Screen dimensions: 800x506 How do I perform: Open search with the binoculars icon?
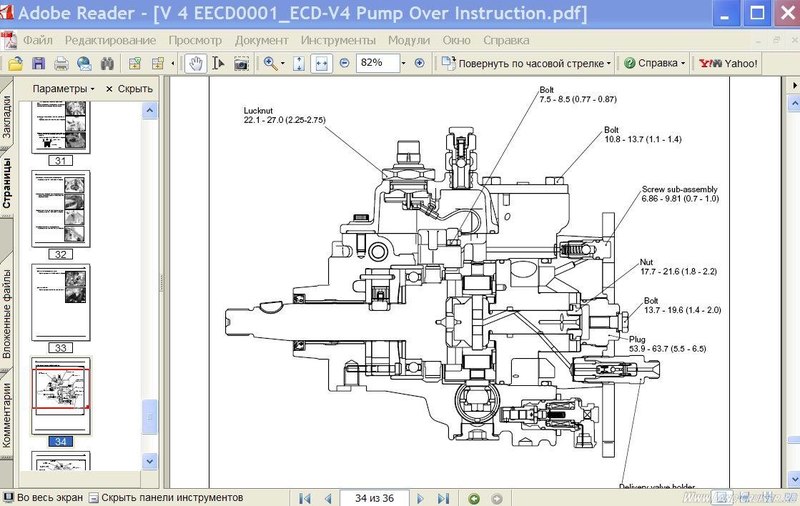107,63
